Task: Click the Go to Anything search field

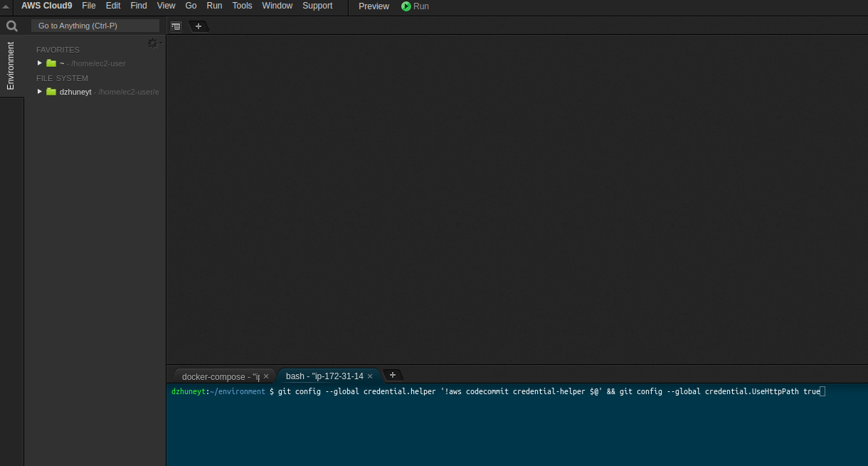Action: [x=95, y=26]
